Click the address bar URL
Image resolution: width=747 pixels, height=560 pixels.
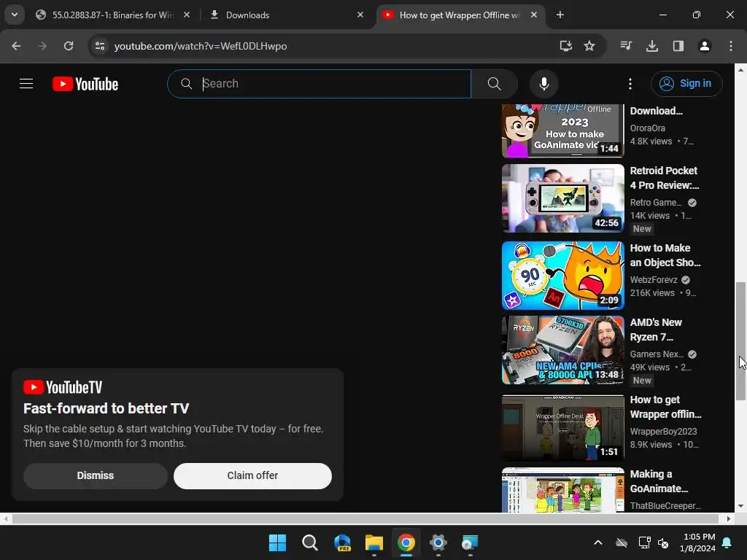(x=201, y=46)
